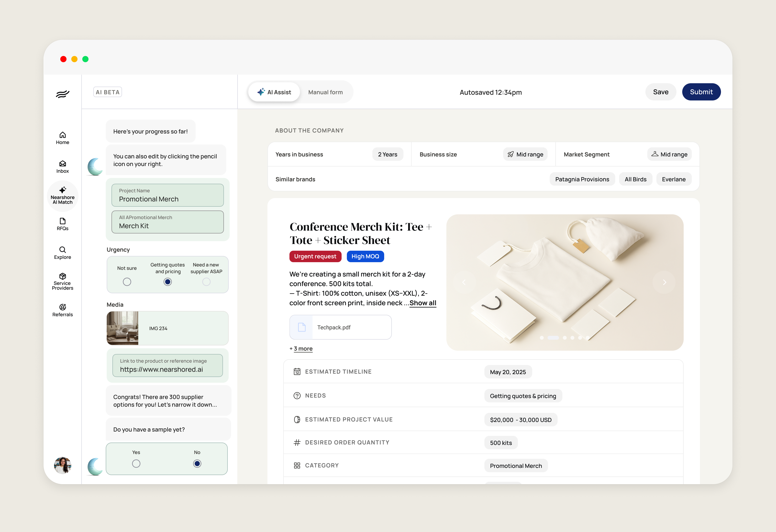Select the 'Not sure' urgency option
The height and width of the screenshot is (532, 776).
pyautogui.click(x=127, y=282)
